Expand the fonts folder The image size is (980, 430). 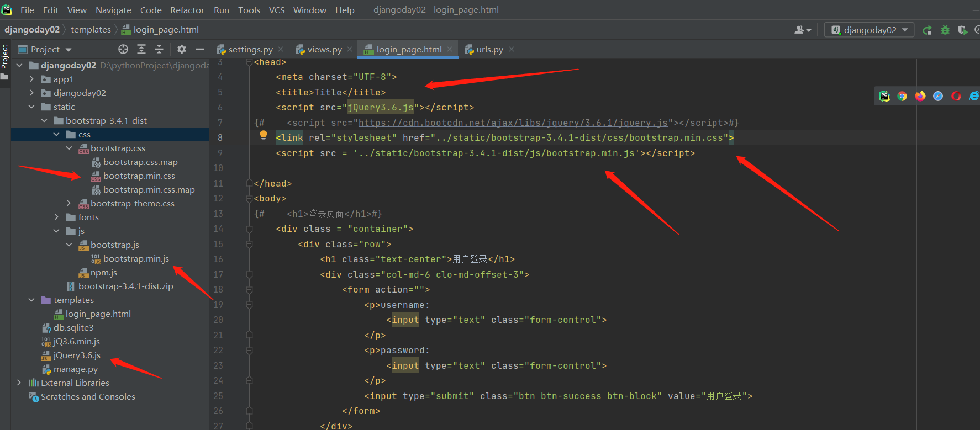[x=57, y=217]
